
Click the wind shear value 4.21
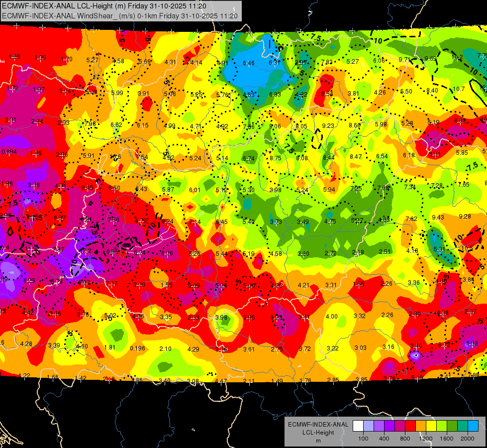pos(304,285)
